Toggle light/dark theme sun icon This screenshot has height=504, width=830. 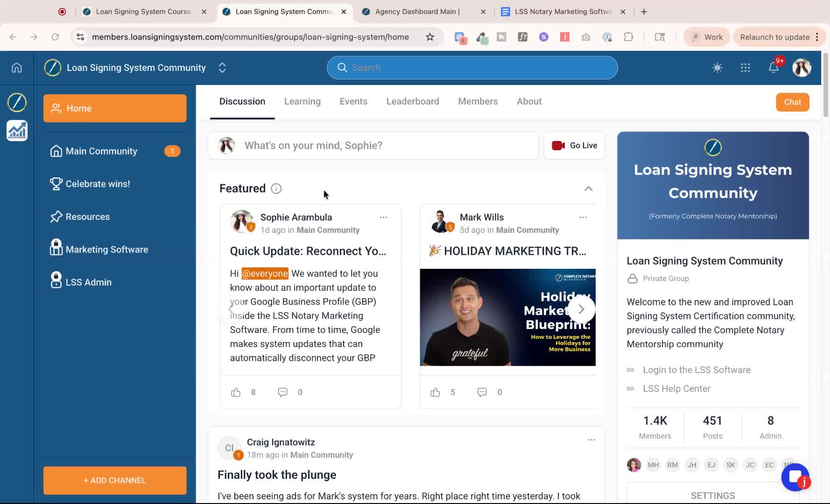point(717,68)
